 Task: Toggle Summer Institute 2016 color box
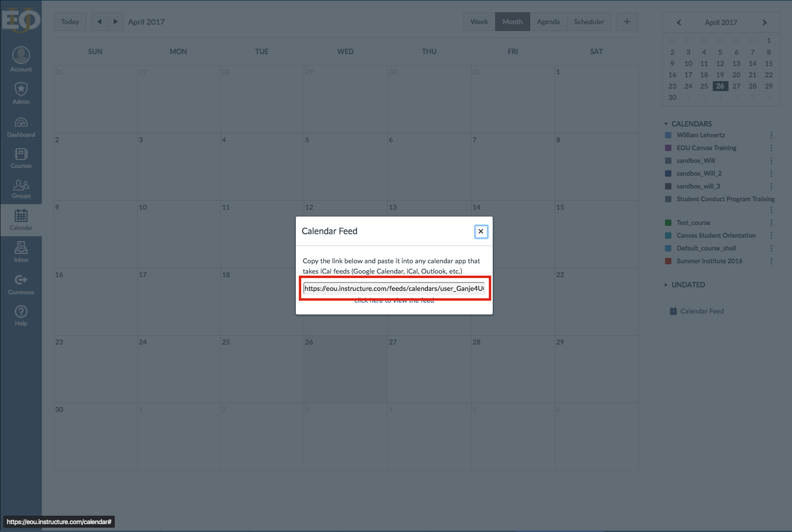(668, 261)
